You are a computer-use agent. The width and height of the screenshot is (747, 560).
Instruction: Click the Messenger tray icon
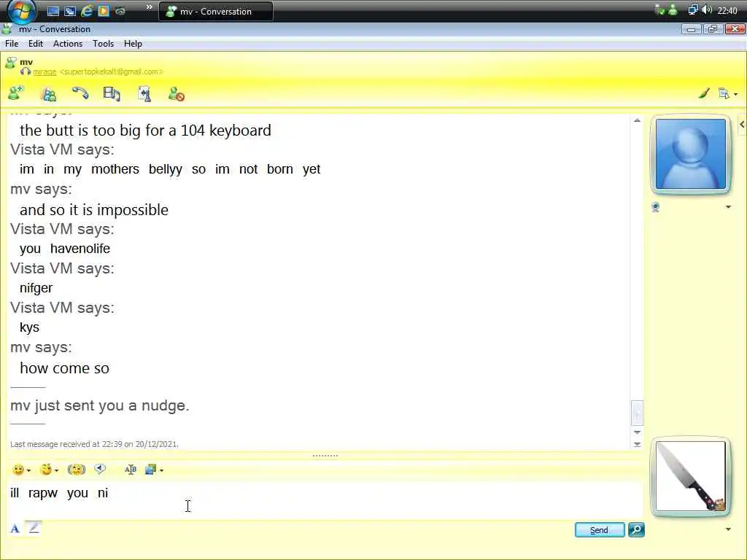coord(673,10)
